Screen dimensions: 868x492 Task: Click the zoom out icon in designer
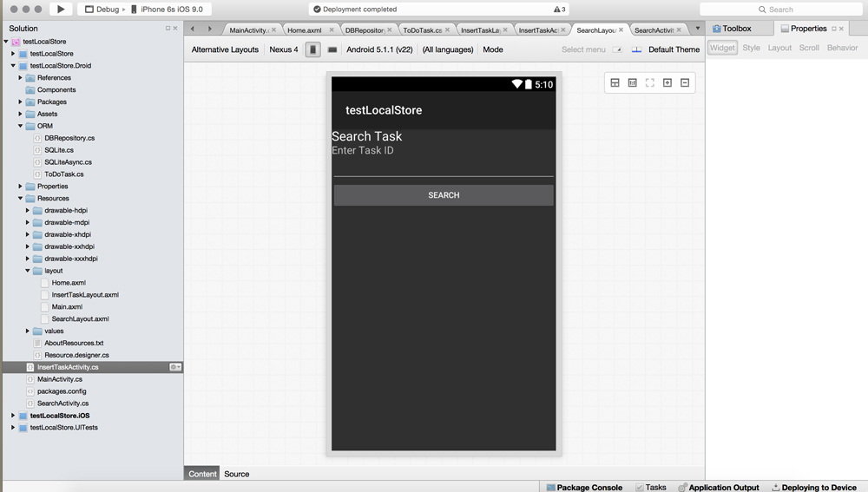tap(685, 82)
